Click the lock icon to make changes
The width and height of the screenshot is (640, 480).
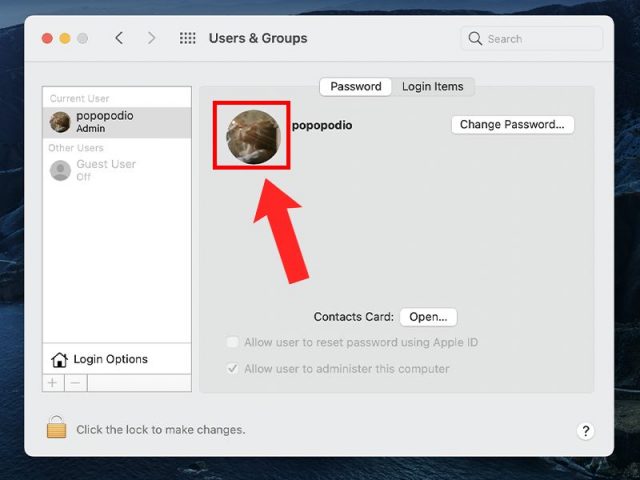coord(57,428)
